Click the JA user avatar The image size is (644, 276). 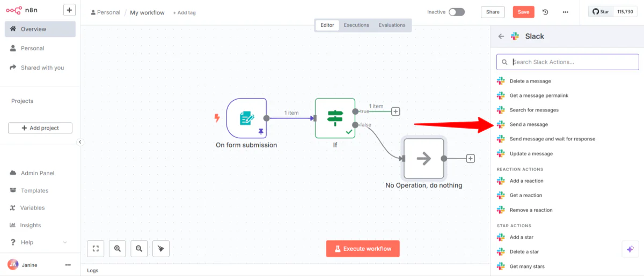coord(13,265)
